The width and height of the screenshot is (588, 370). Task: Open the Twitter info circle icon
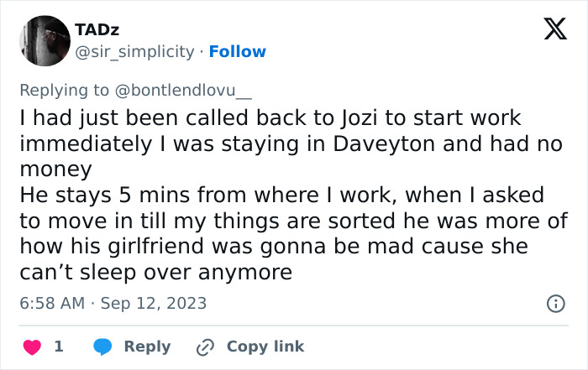[x=555, y=304]
